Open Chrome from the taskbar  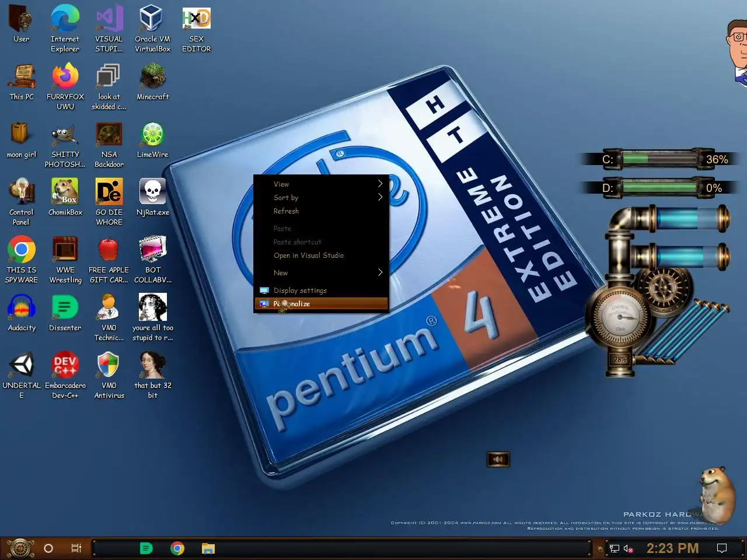[x=177, y=548]
